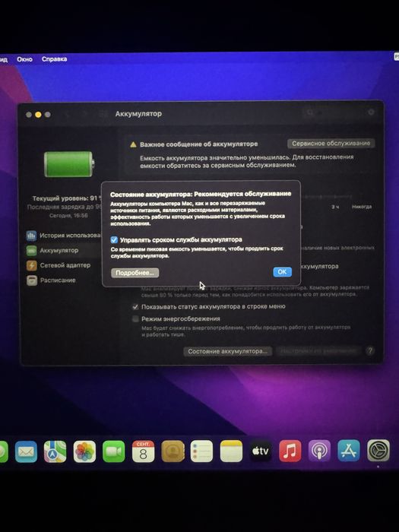The width and height of the screenshot is (399, 532).
Task: Open App Store from the Dock
Action: pyautogui.click(x=348, y=451)
